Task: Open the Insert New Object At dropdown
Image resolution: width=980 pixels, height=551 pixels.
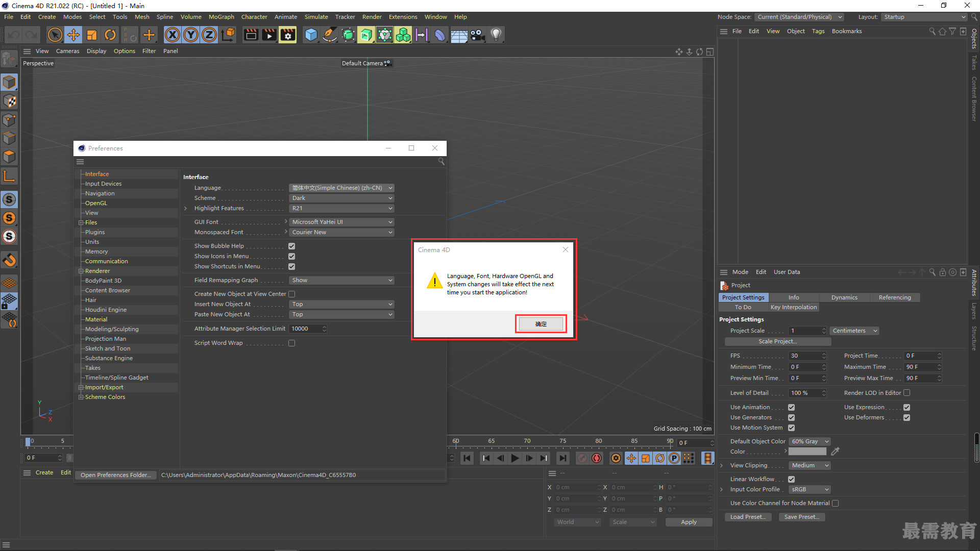Action: (x=342, y=304)
